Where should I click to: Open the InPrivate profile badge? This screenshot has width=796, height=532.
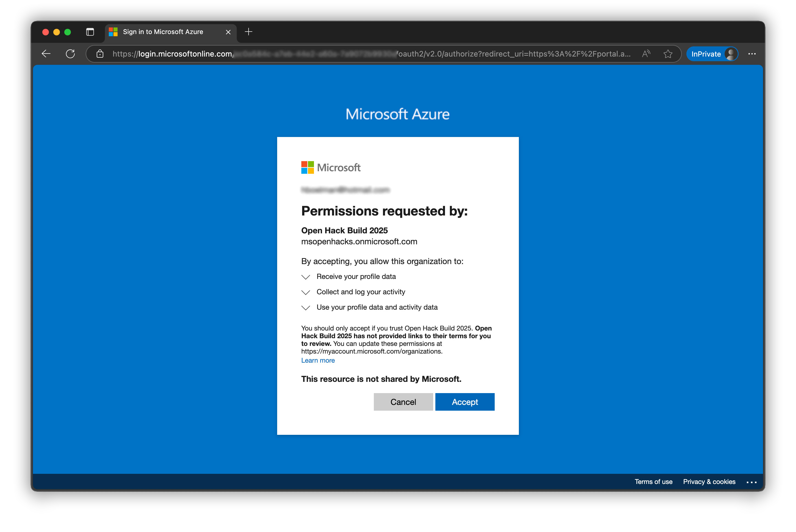pyautogui.click(x=713, y=54)
